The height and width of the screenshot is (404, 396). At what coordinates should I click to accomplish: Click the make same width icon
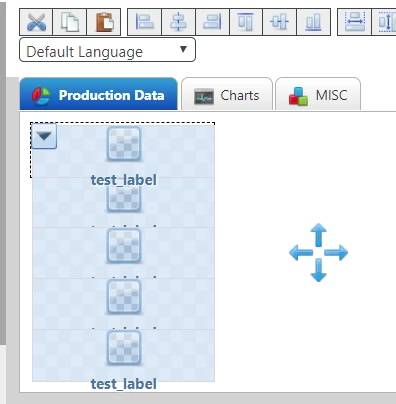(354, 22)
